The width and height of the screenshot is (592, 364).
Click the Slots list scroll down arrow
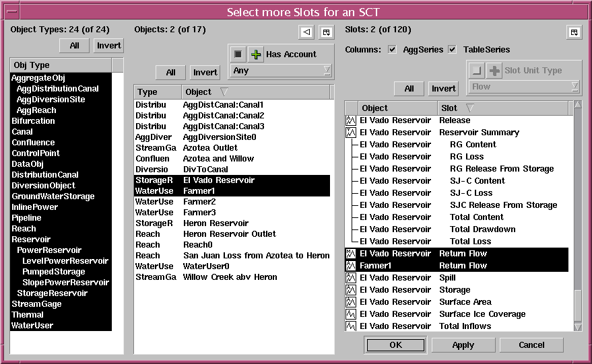pyautogui.click(x=578, y=327)
